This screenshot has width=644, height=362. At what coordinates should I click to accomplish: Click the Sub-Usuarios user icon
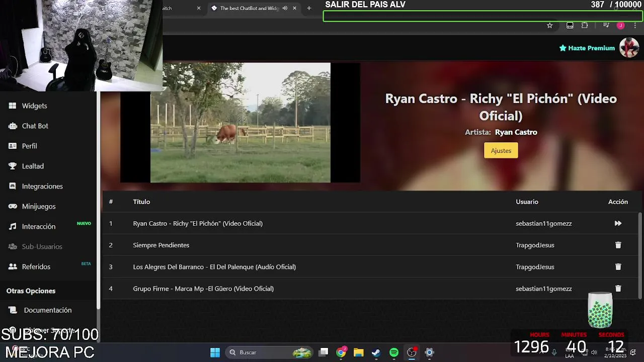pos(13,246)
